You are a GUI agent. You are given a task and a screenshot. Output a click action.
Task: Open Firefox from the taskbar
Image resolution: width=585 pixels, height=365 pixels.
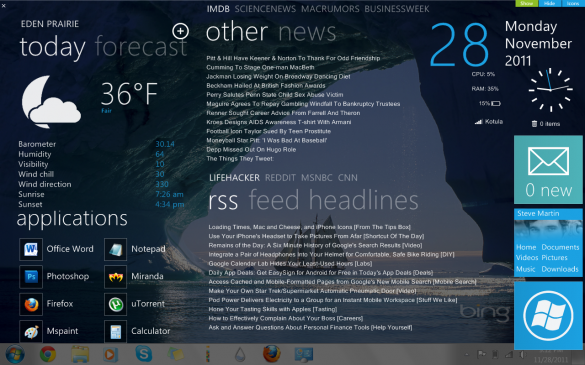click(272, 354)
